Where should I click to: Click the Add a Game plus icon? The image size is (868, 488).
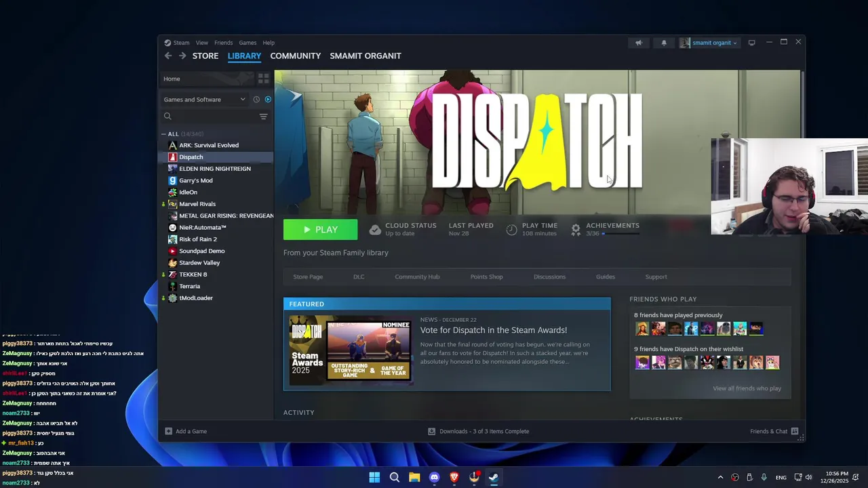point(169,431)
